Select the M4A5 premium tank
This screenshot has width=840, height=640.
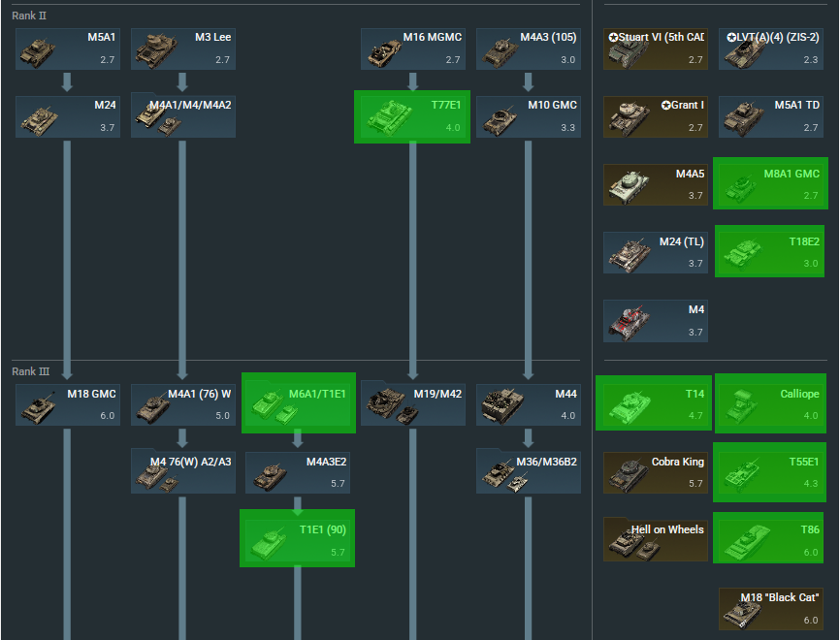[x=656, y=185]
